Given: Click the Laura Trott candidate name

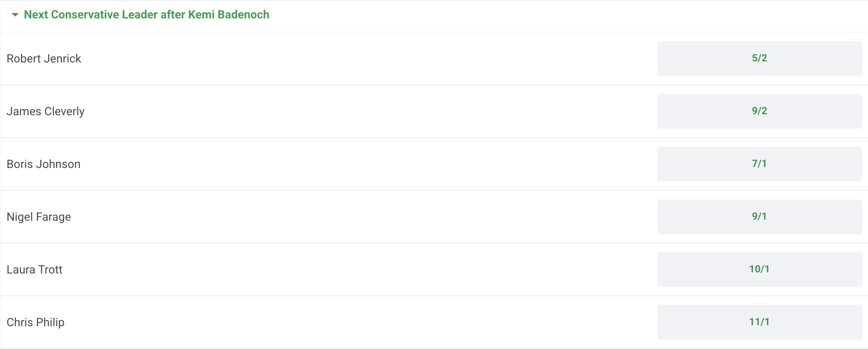Looking at the screenshot, I should click(34, 270).
